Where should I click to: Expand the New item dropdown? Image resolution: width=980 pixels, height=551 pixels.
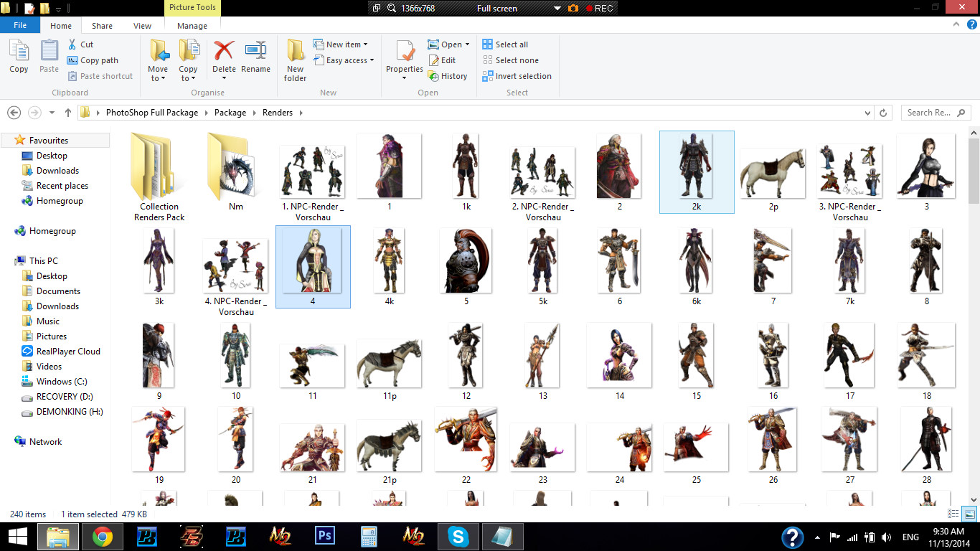pyautogui.click(x=341, y=44)
